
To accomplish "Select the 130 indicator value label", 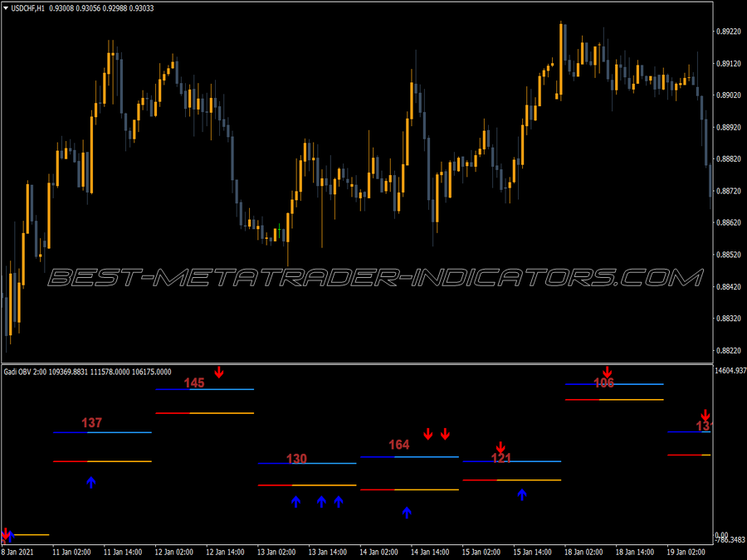I will (x=296, y=459).
